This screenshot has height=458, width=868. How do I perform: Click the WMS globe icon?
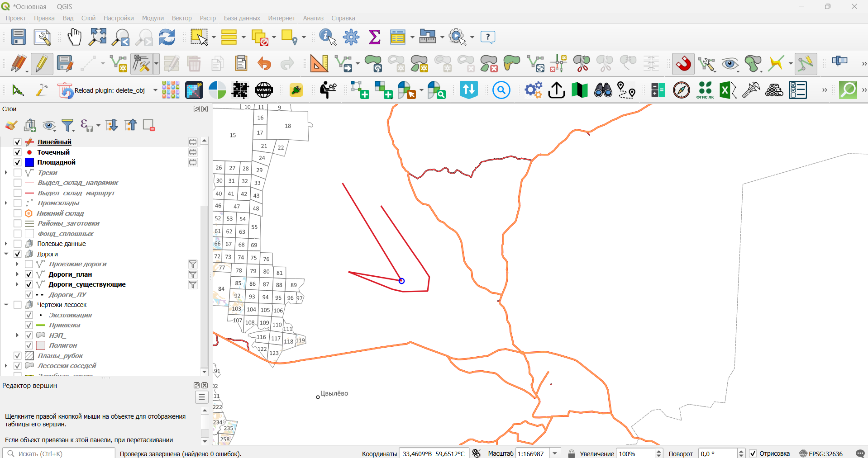(264, 90)
